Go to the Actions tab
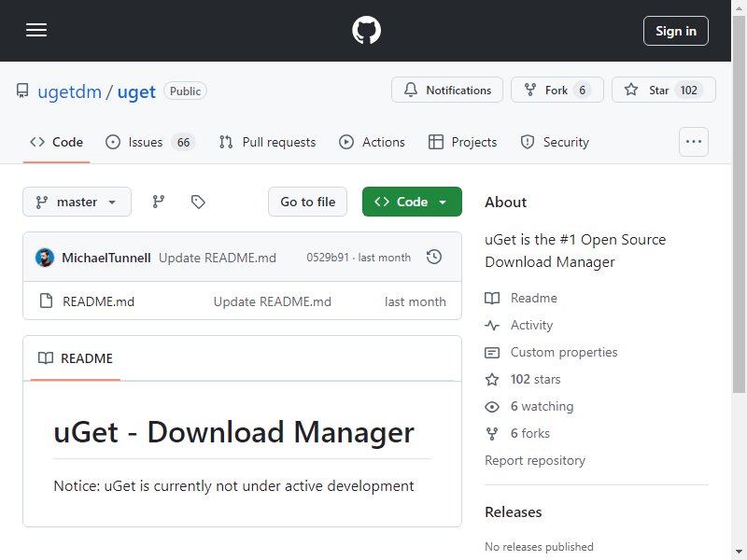Viewport: 747px width, 560px height. 372,142
